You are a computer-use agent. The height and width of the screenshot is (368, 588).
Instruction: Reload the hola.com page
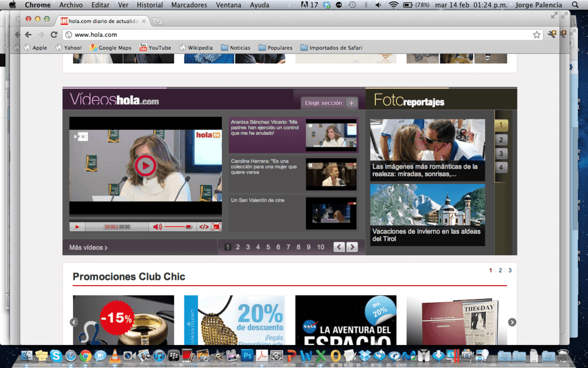tap(54, 35)
